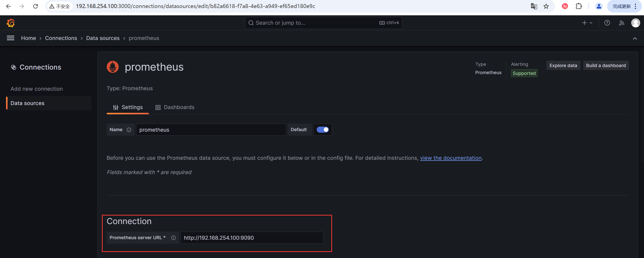Click the Prometheus flame logo
644x258 pixels.
pos(113,67)
